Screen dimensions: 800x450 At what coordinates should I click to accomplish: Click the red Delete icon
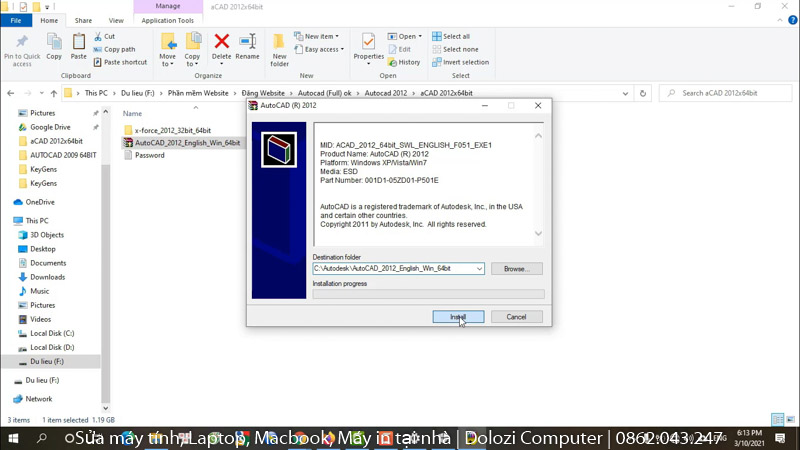coord(221,42)
